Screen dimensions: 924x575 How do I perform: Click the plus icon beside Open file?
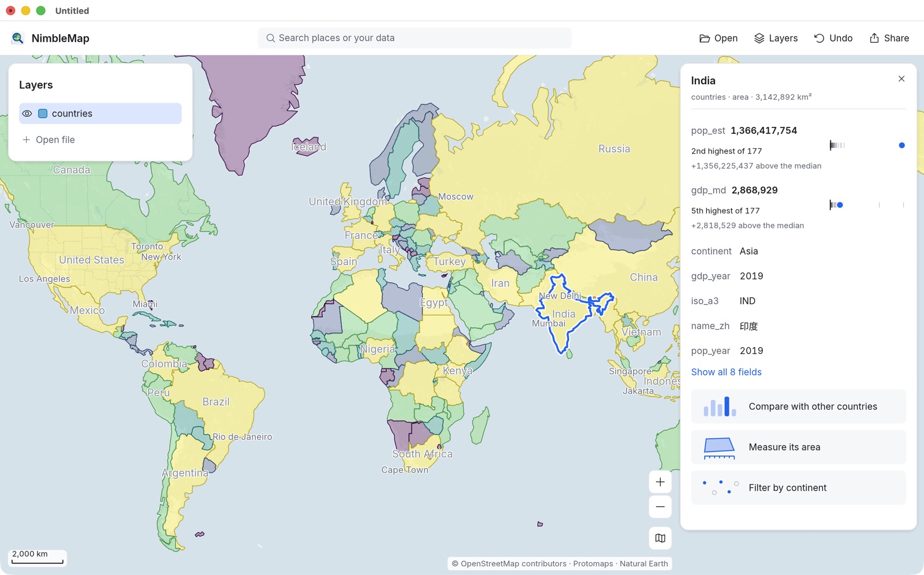tap(26, 140)
